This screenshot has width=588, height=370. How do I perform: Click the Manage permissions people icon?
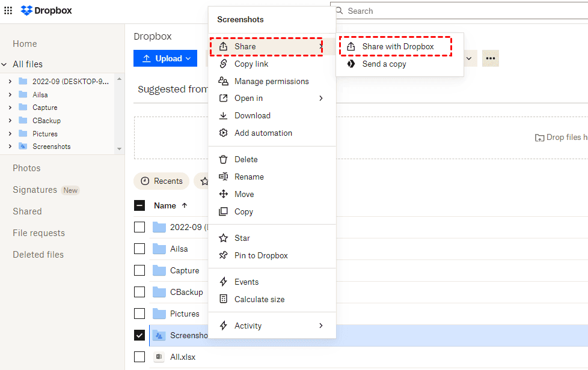tap(223, 81)
